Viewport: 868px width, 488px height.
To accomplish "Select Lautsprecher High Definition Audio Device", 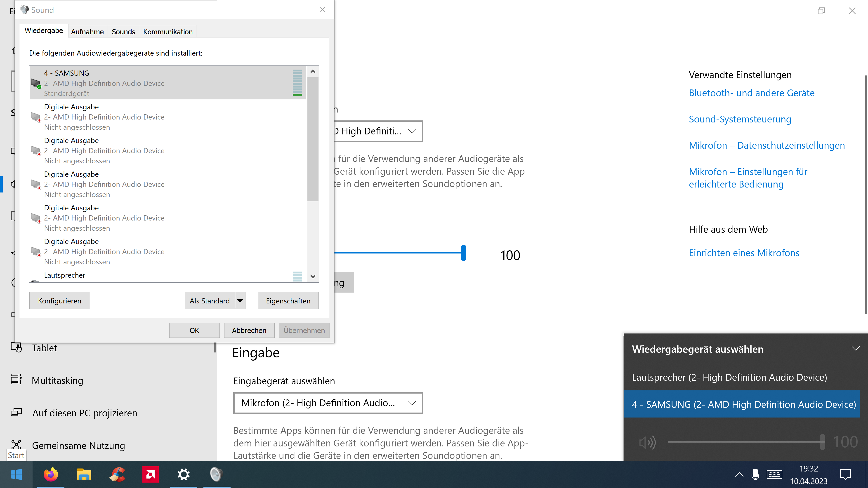I will pos(729,377).
